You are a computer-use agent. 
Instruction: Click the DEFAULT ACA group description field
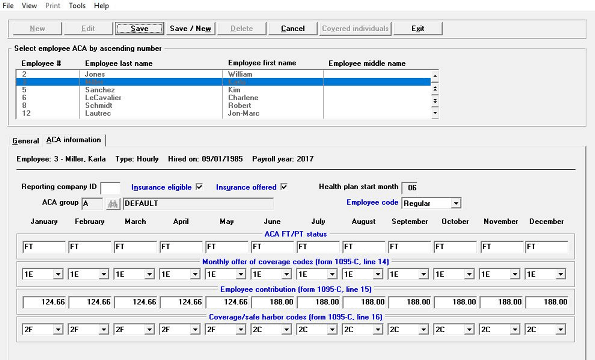pos(198,204)
